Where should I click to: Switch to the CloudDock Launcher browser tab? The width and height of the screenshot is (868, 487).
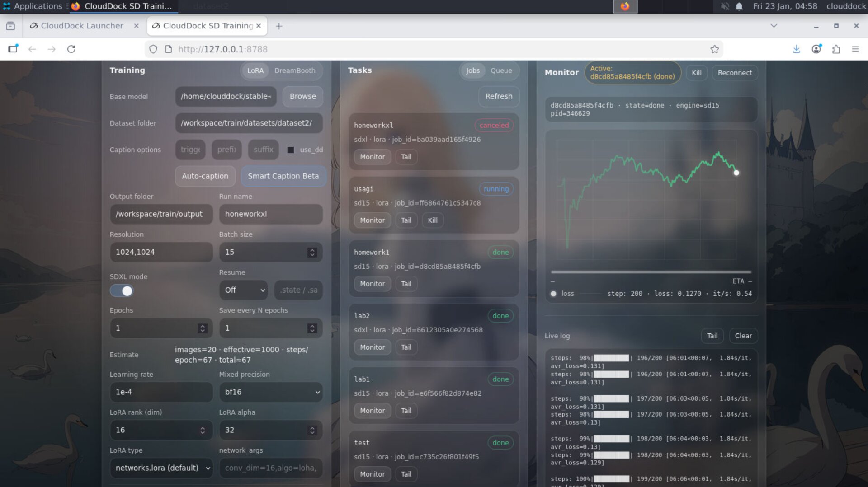point(82,26)
